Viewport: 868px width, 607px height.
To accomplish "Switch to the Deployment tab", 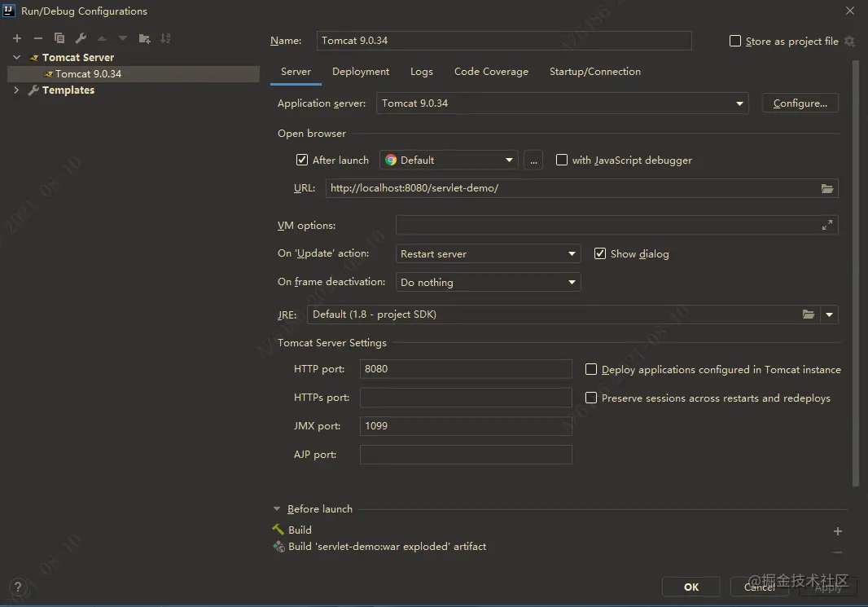I will (361, 72).
